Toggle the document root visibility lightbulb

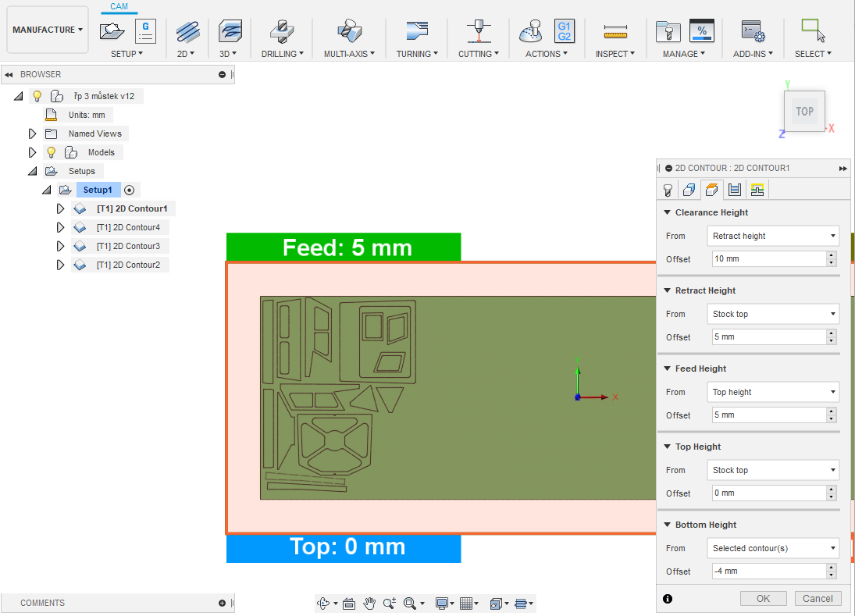point(37,97)
